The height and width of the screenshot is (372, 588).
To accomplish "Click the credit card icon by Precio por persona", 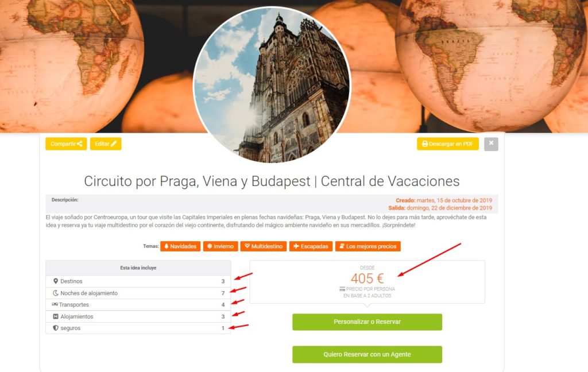I will (x=342, y=289).
